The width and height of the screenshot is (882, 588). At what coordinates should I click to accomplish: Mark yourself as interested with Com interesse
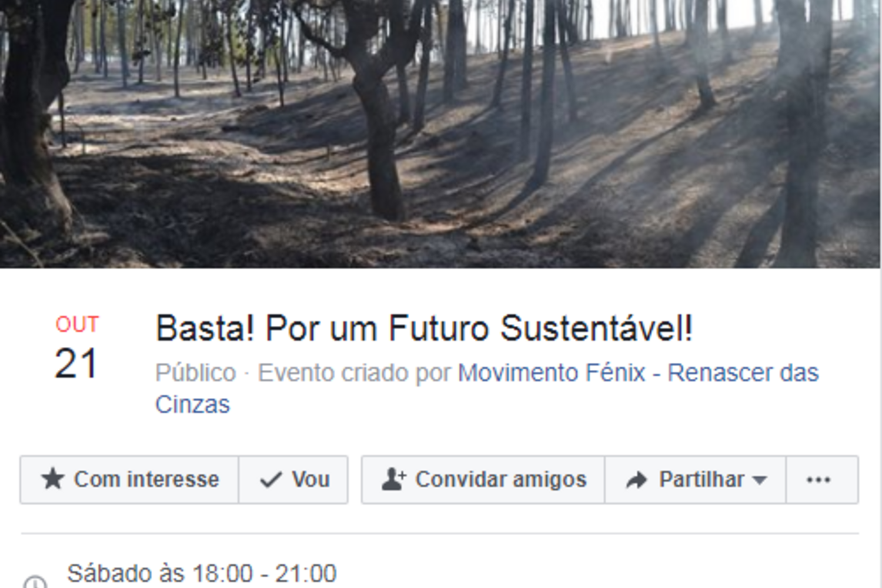coord(129,480)
